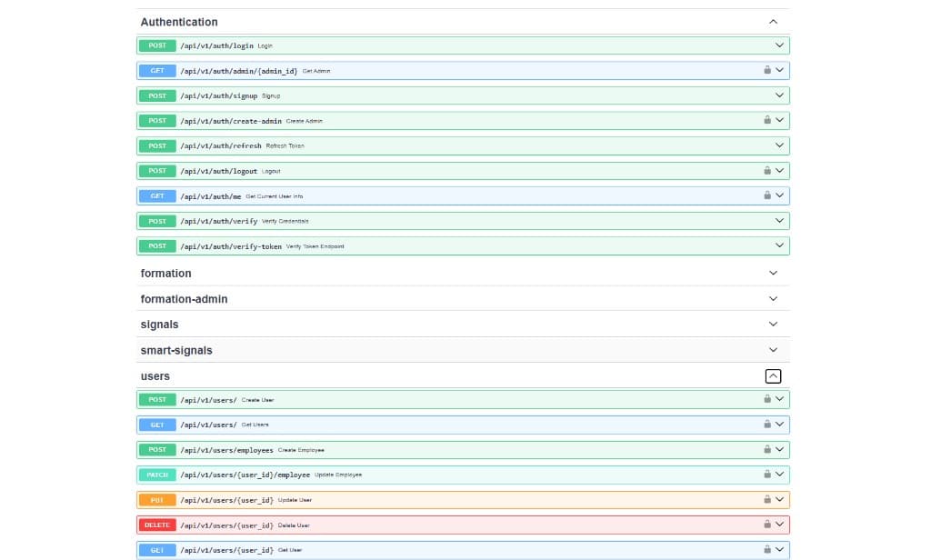This screenshot has width=931, height=560.
Task: Click the lock icon on create-admin endpoint
Action: click(x=767, y=120)
